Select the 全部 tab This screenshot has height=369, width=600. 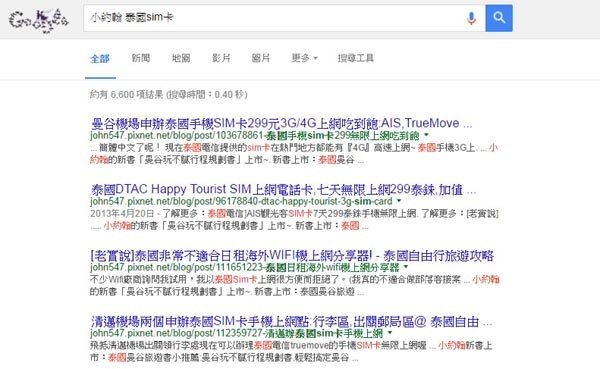100,59
